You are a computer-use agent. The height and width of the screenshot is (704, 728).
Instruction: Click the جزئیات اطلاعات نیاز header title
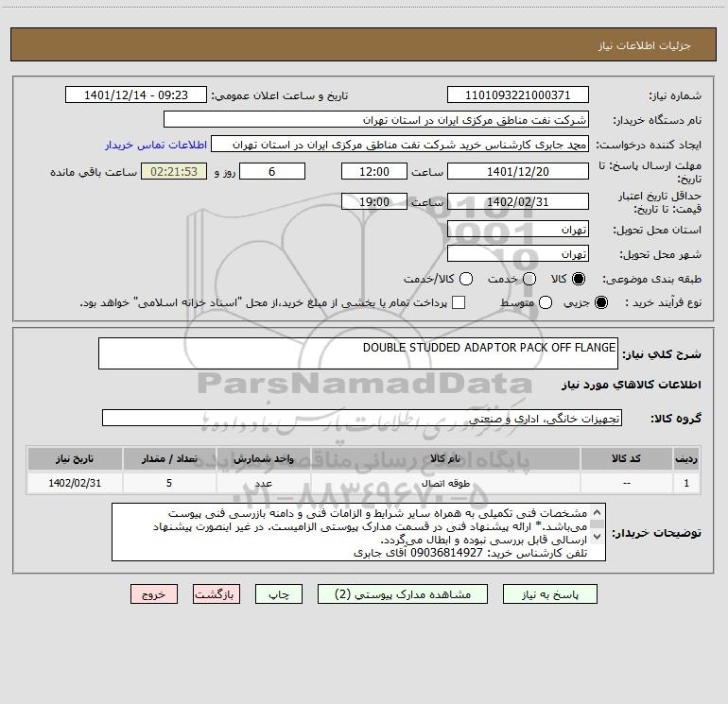tap(645, 45)
